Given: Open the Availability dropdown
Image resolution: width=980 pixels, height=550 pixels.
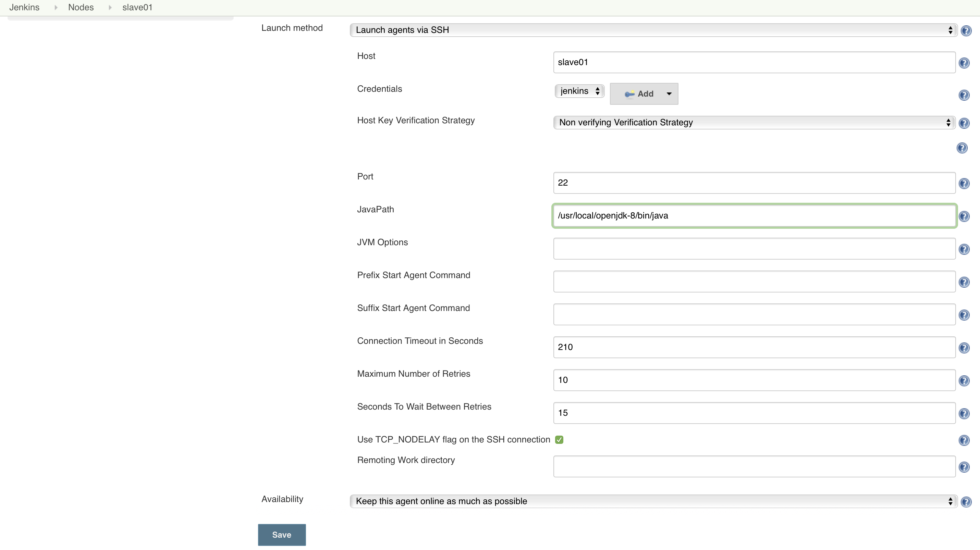Looking at the screenshot, I should 653,501.
